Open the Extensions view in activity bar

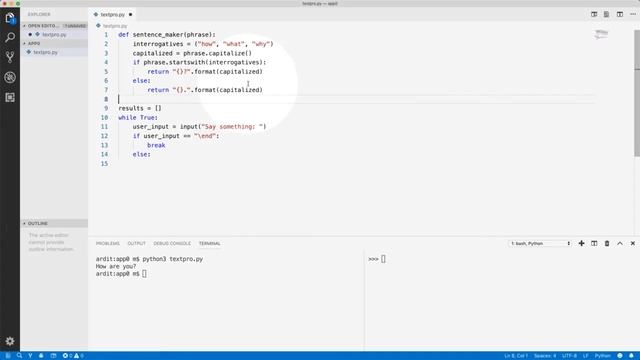click(10, 97)
